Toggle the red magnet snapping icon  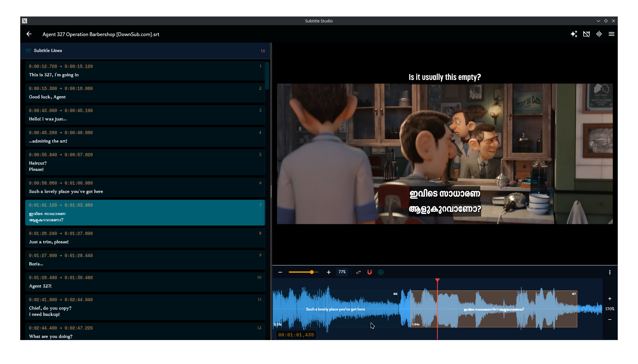(370, 272)
